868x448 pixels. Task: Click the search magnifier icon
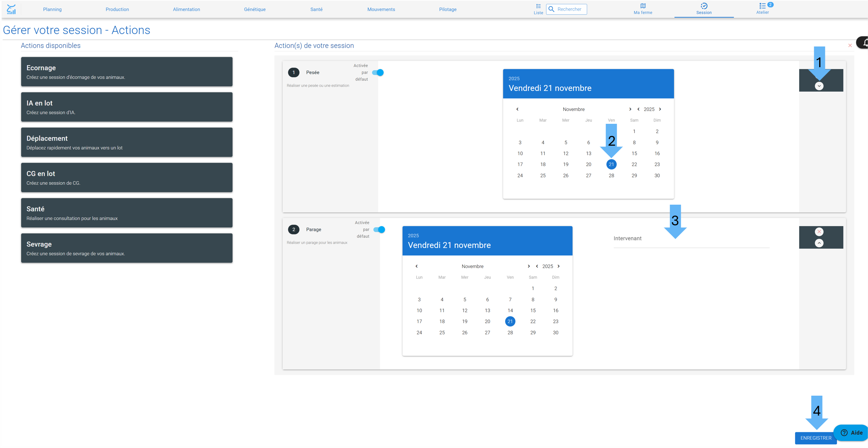(551, 9)
